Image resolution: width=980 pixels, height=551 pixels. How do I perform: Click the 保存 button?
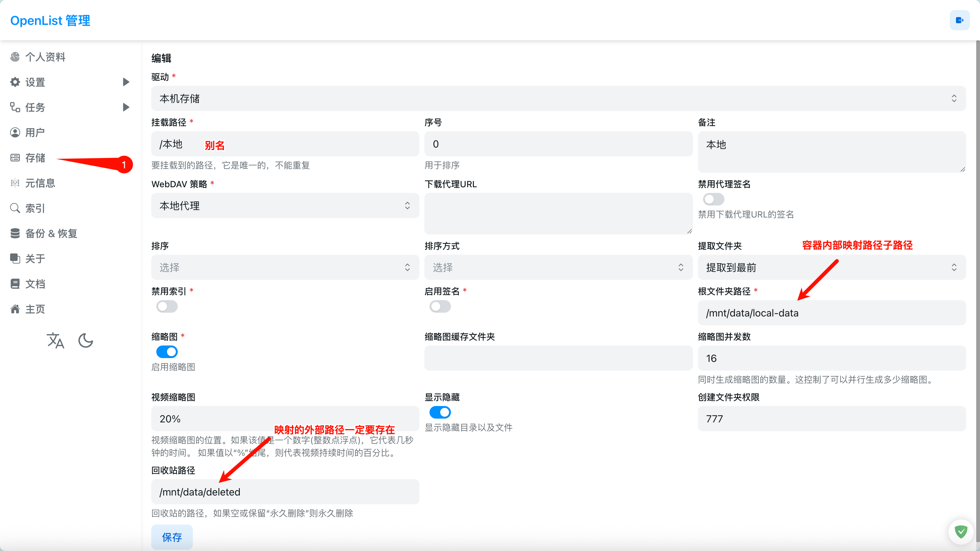click(172, 537)
